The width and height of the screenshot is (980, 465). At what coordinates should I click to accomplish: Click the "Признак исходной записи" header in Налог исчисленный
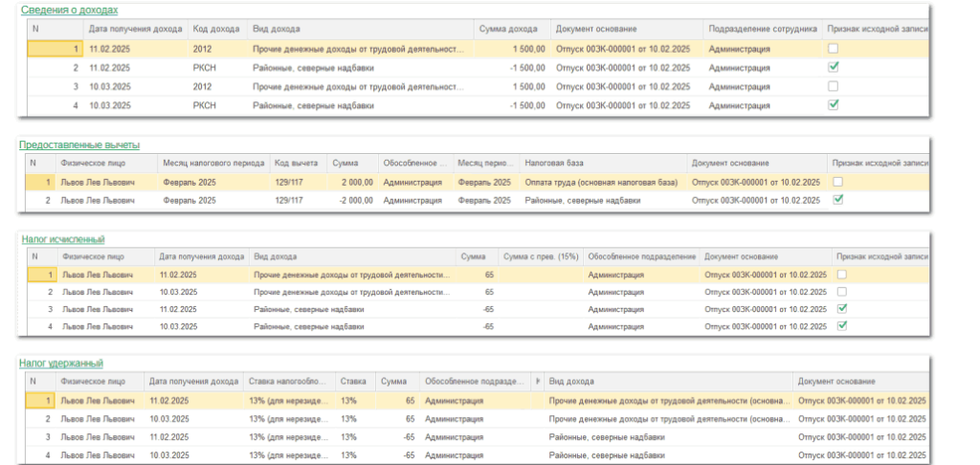880,256
